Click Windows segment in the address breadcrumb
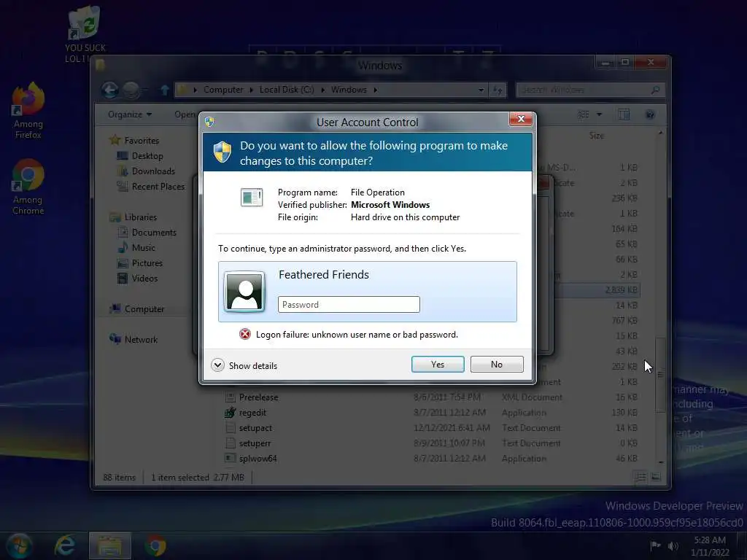Screen dimensions: 747x560 (349, 90)
